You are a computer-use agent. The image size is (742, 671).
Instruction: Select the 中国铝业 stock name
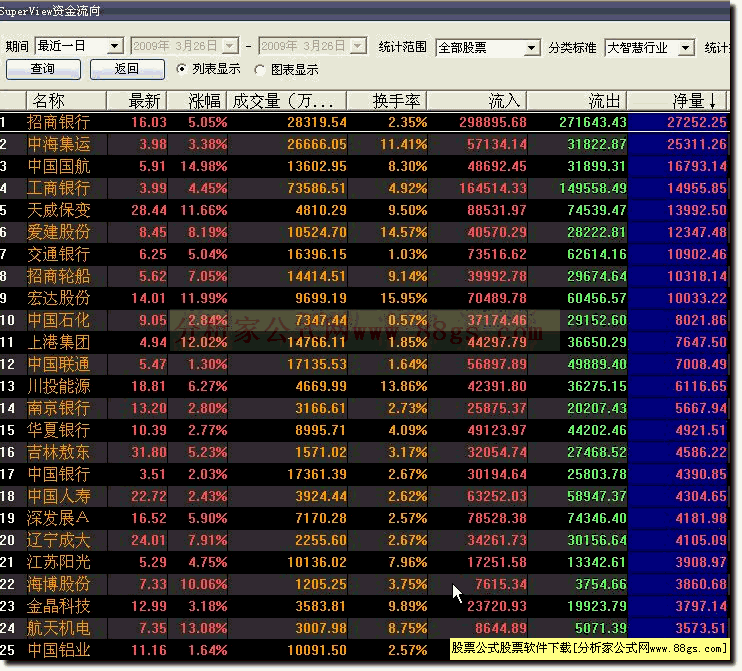point(59,650)
